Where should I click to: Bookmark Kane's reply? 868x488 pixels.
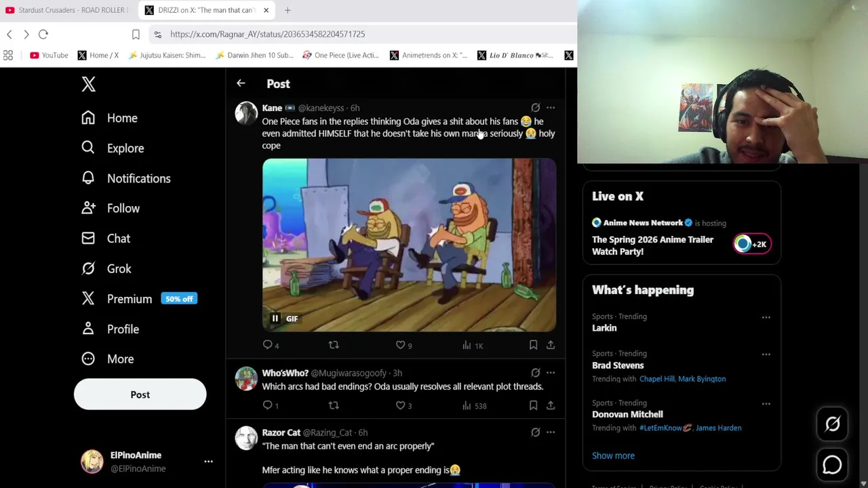[533, 345]
